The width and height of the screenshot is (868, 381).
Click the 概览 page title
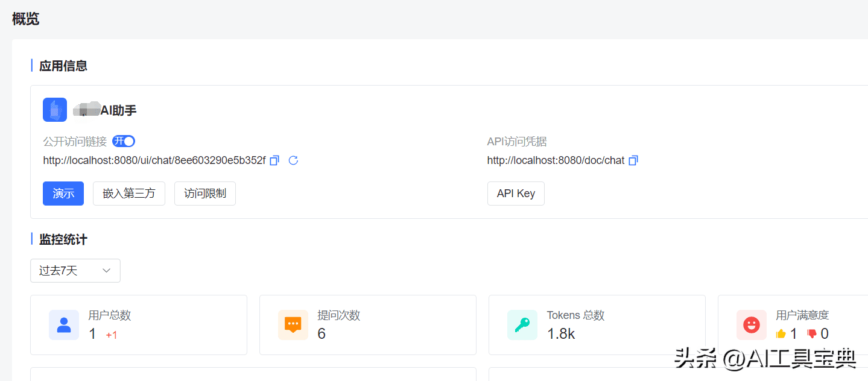tap(26, 19)
